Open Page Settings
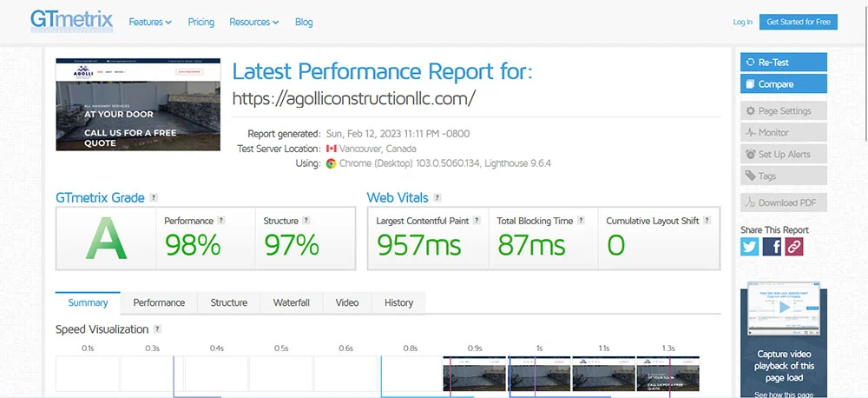The height and width of the screenshot is (398, 868). pyautogui.click(x=783, y=111)
